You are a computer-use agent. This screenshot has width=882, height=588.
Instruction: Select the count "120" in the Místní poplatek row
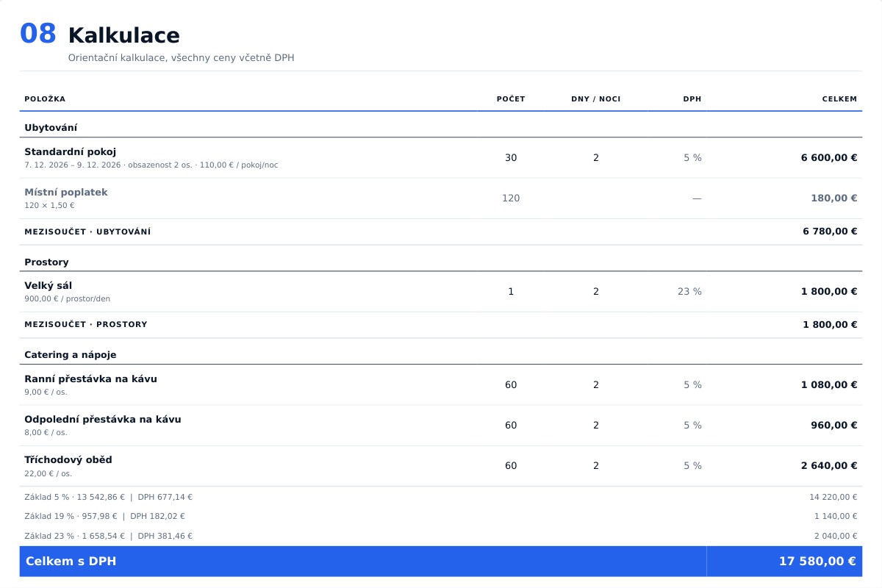pos(511,198)
